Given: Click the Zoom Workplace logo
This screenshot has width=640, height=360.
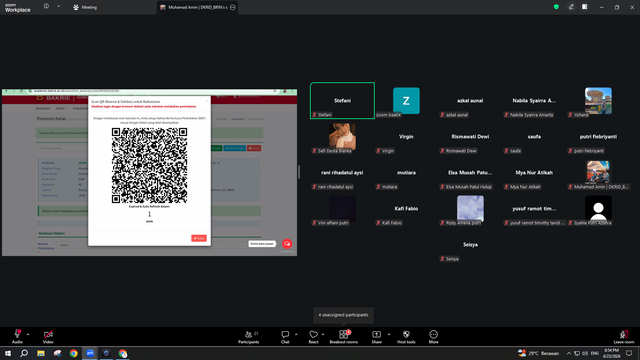Looking at the screenshot, I should tap(17, 8).
